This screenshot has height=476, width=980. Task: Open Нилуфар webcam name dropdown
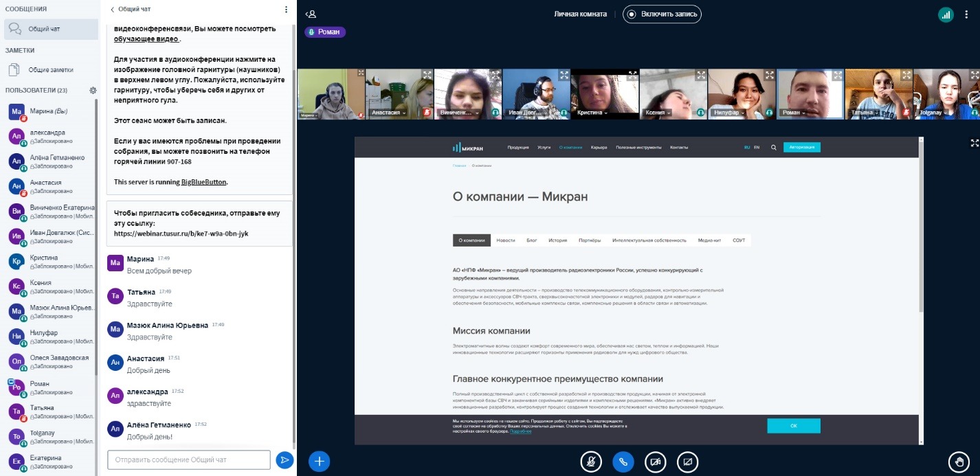pos(731,112)
